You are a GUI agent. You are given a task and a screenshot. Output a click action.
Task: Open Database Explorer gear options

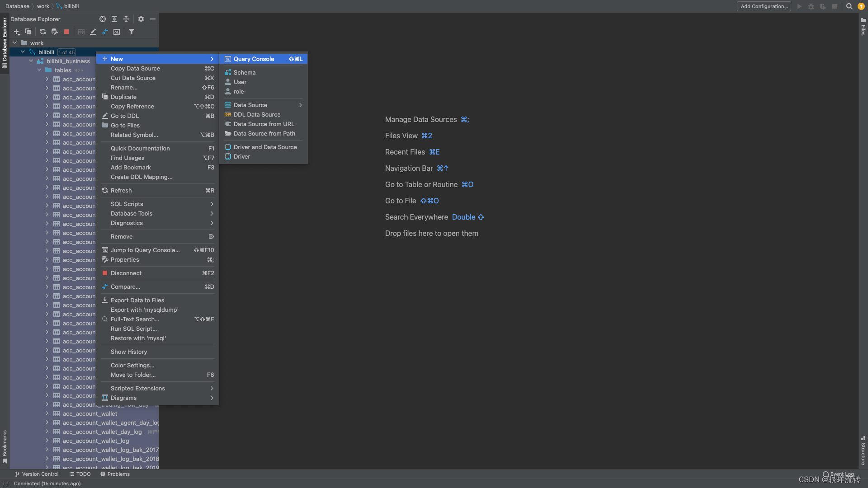(141, 19)
